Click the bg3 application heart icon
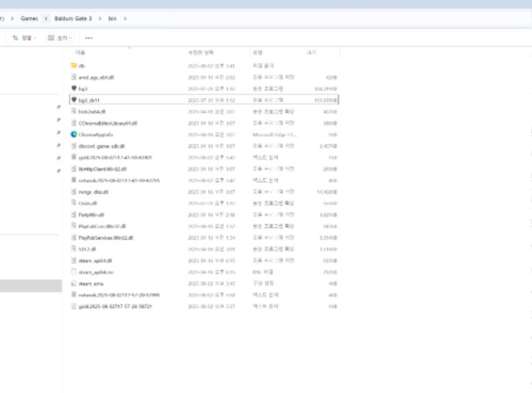The height and width of the screenshot is (393, 532). coord(74,88)
